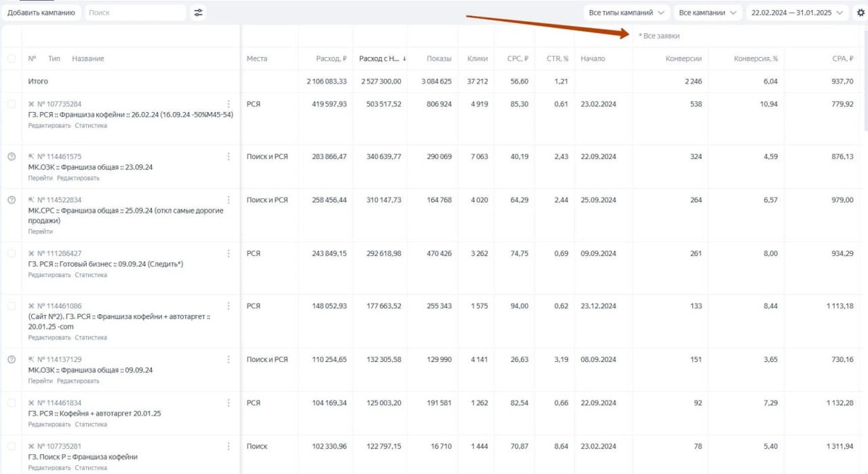
Task: Sort by 'CPC, ₽' column header
Action: point(517,59)
